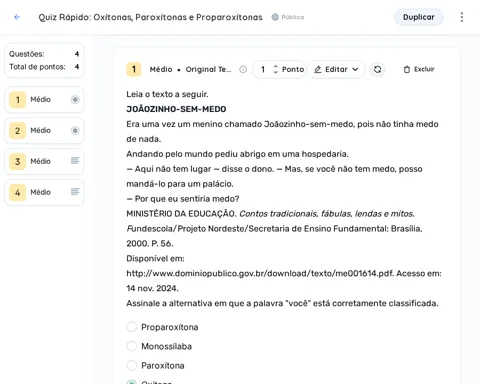Select the Proparoxítona radio option

(132, 327)
